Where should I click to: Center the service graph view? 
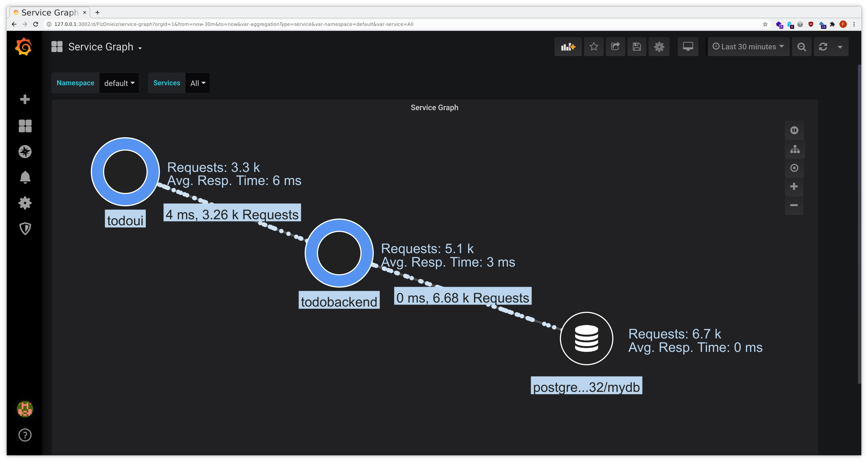coord(794,168)
